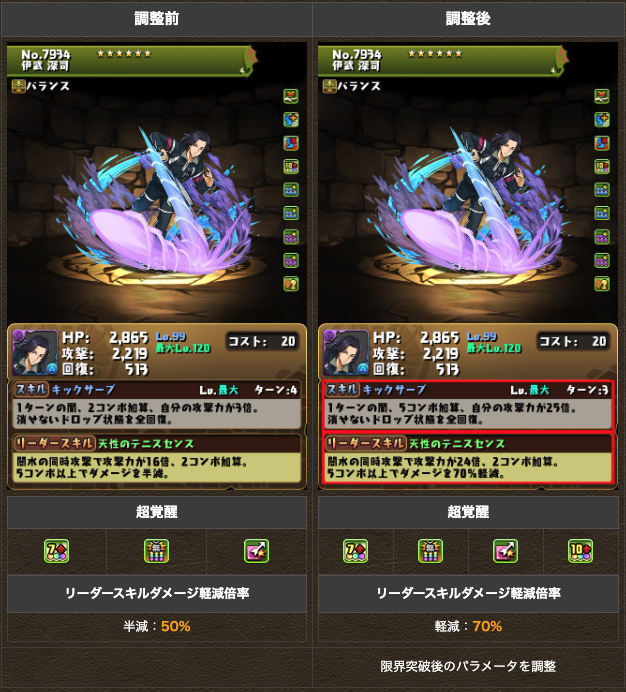Click the red-highlighted キックサーブ skill box
Image resolution: width=626 pixels, height=692 pixels.
tap(468, 406)
